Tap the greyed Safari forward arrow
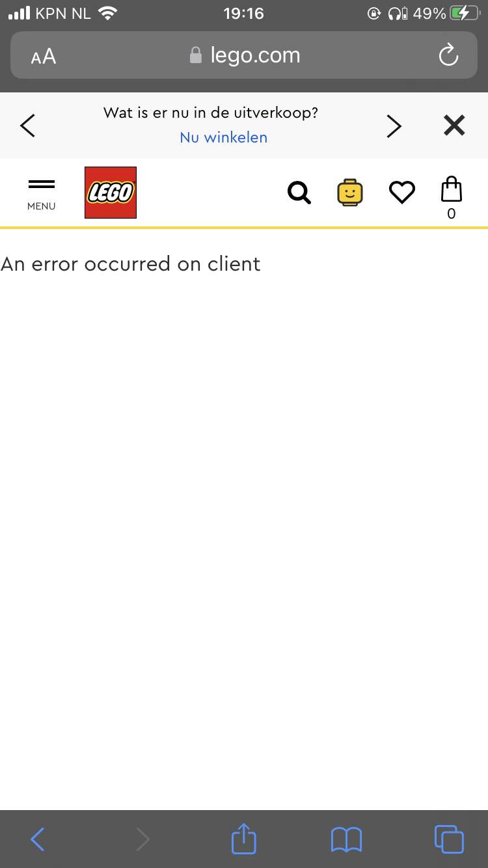The width and height of the screenshot is (488, 868). 142,839
